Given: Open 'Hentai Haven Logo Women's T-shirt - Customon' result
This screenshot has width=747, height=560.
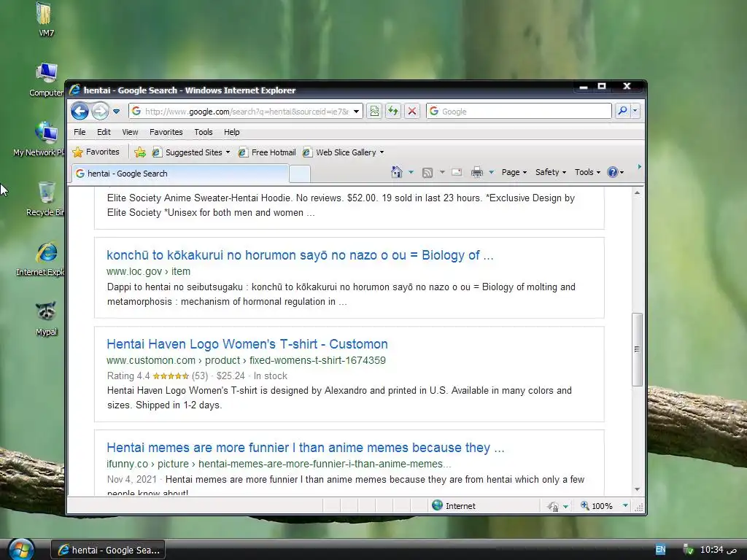Looking at the screenshot, I should [x=247, y=344].
